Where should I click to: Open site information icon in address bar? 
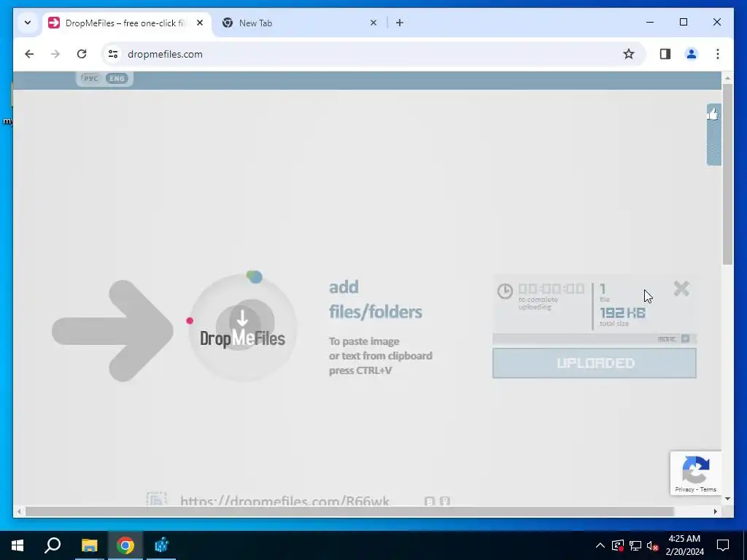113,54
